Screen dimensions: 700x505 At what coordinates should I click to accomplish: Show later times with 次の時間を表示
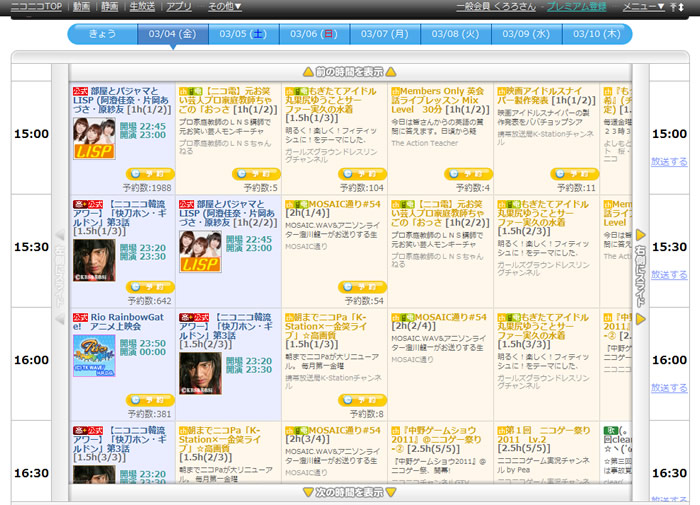pyautogui.click(x=350, y=492)
